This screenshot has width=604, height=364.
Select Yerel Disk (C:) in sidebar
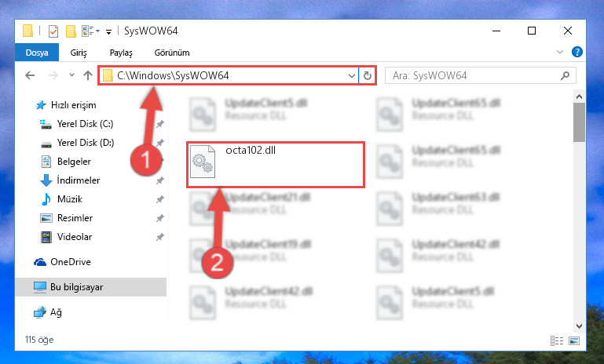[85, 124]
